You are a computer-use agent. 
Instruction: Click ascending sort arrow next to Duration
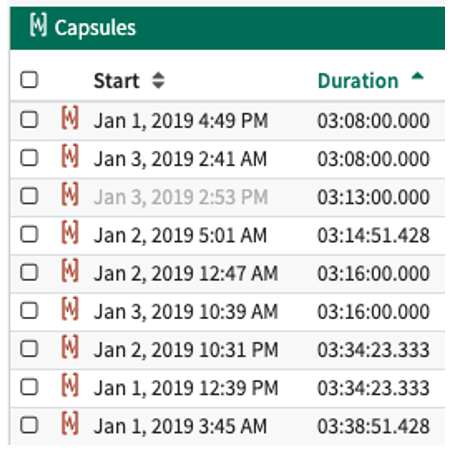(x=417, y=76)
